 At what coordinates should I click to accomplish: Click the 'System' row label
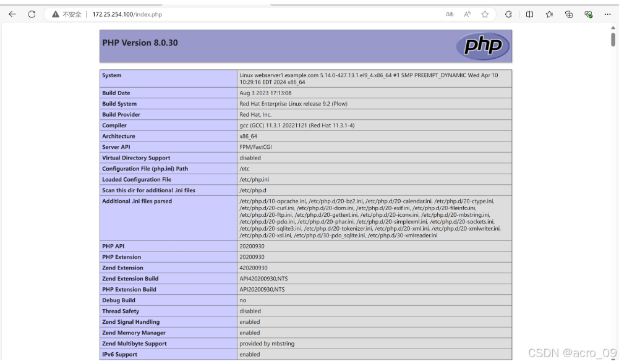point(112,75)
